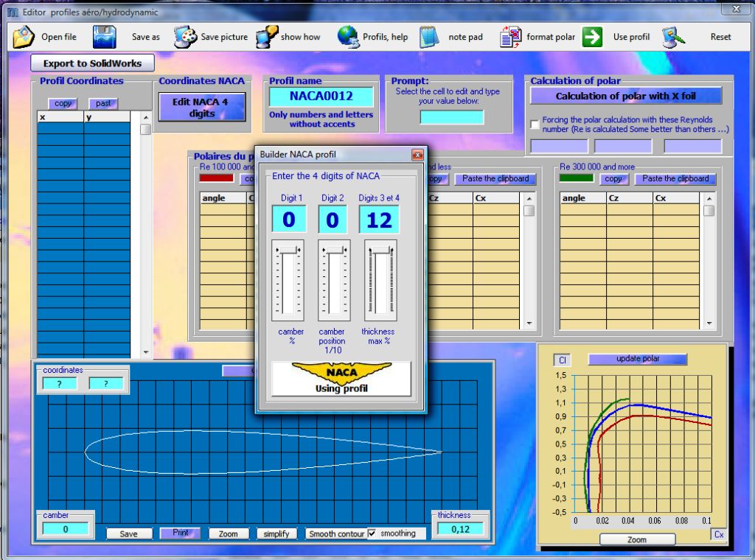755x560 pixels.
Task: Click the Prompt value input field
Action: 452,117
